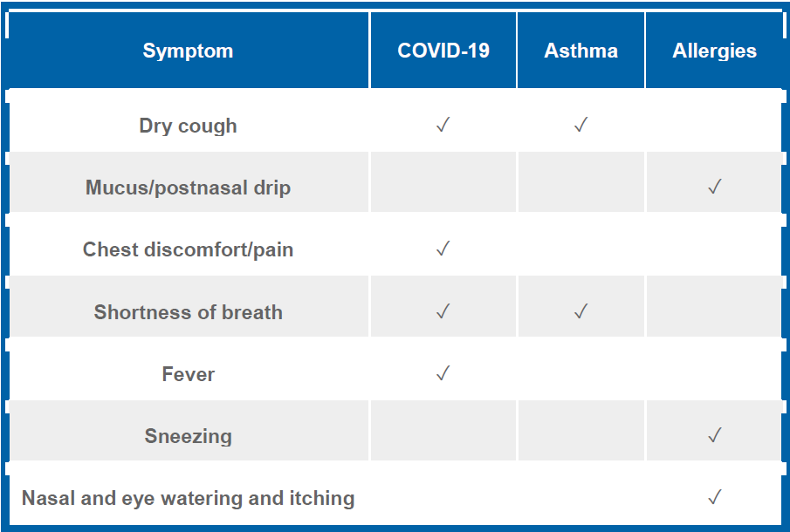Click the Shortness of breath label
Viewport: 790px width, 532px height.
(x=188, y=312)
